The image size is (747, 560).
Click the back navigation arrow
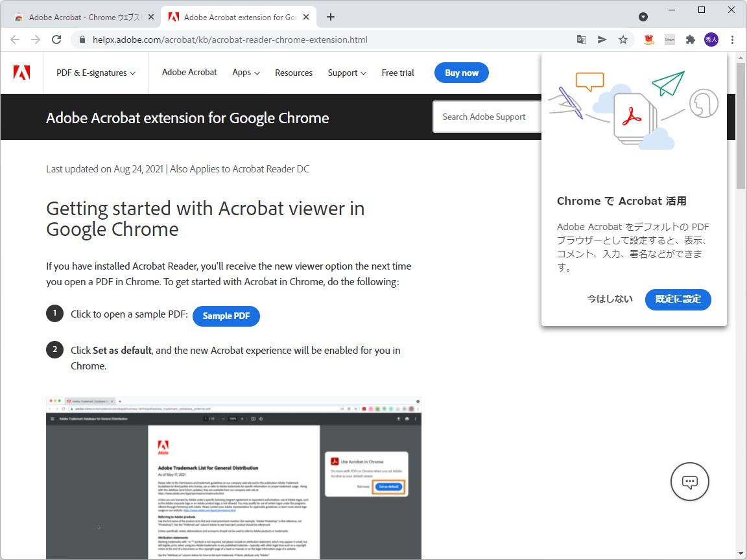click(15, 40)
